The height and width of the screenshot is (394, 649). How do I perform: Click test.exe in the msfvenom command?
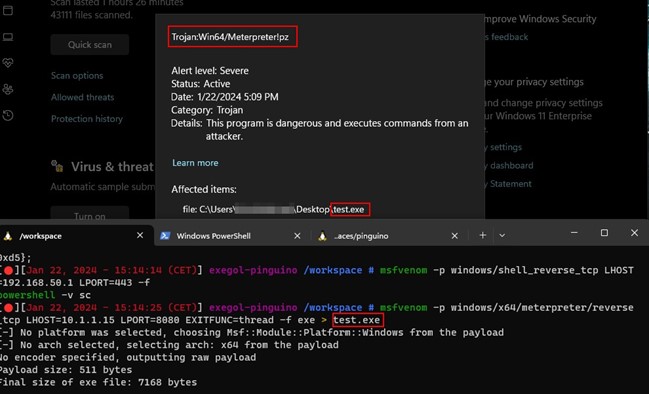357,320
